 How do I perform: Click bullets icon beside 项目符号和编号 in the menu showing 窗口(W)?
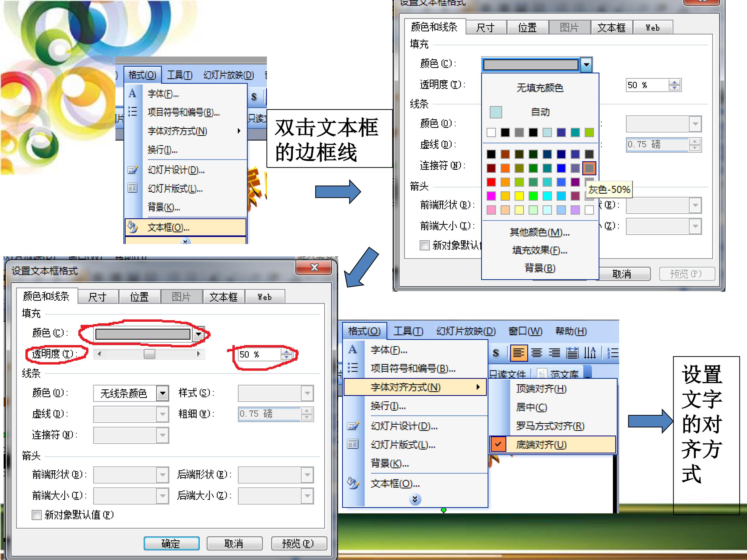352,368
